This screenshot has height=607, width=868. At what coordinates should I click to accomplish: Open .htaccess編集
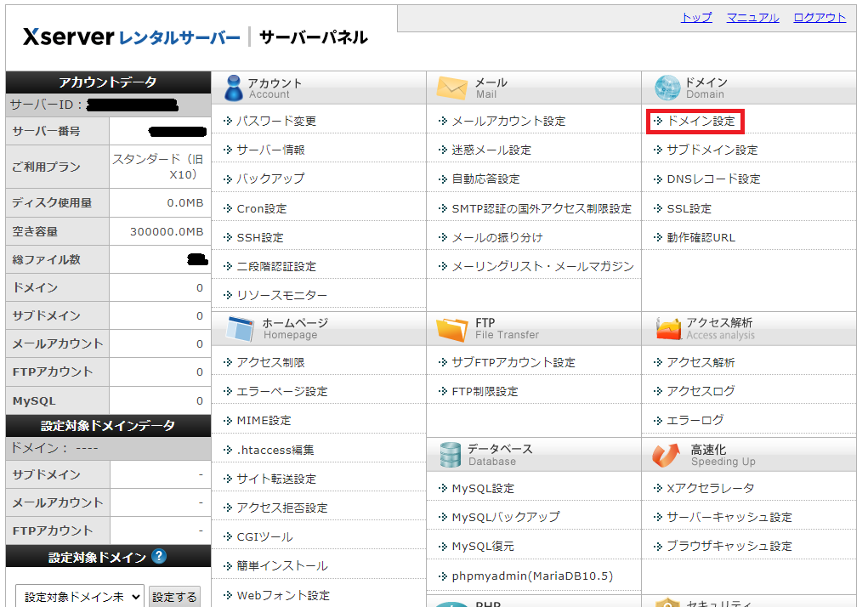coord(275,450)
